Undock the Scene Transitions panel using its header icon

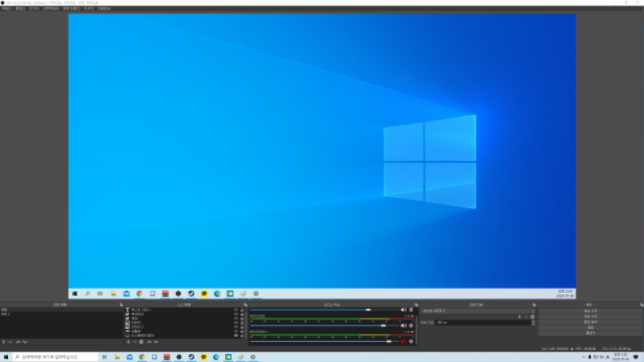pyautogui.click(x=534, y=305)
